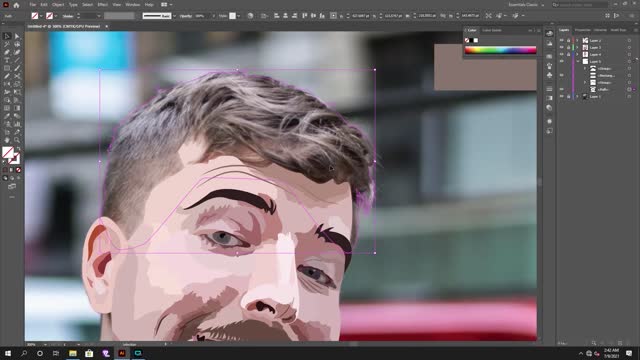Image resolution: width=640 pixels, height=360 pixels.
Task: Click the white swatch in the Color panel
Action: (476, 40)
